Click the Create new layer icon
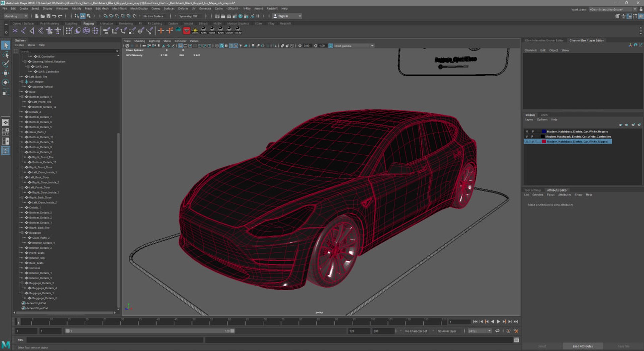Image resolution: width=644 pixels, height=351 pixels. (x=633, y=125)
